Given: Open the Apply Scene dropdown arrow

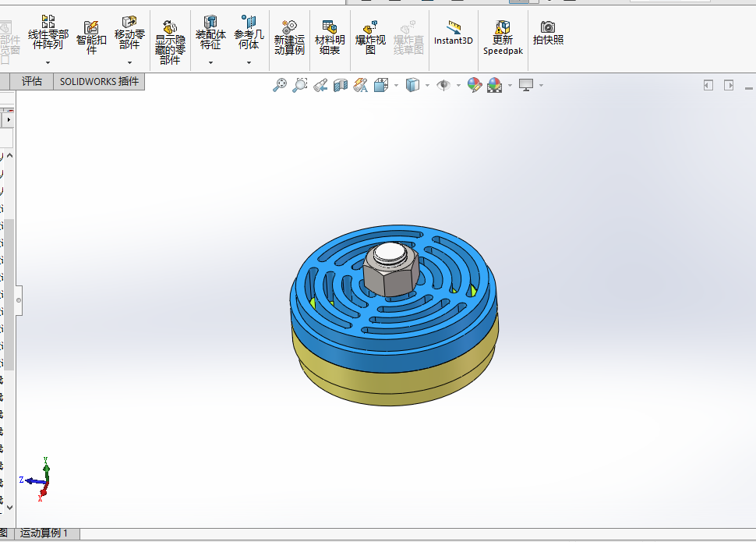Looking at the screenshot, I should tap(510, 86).
